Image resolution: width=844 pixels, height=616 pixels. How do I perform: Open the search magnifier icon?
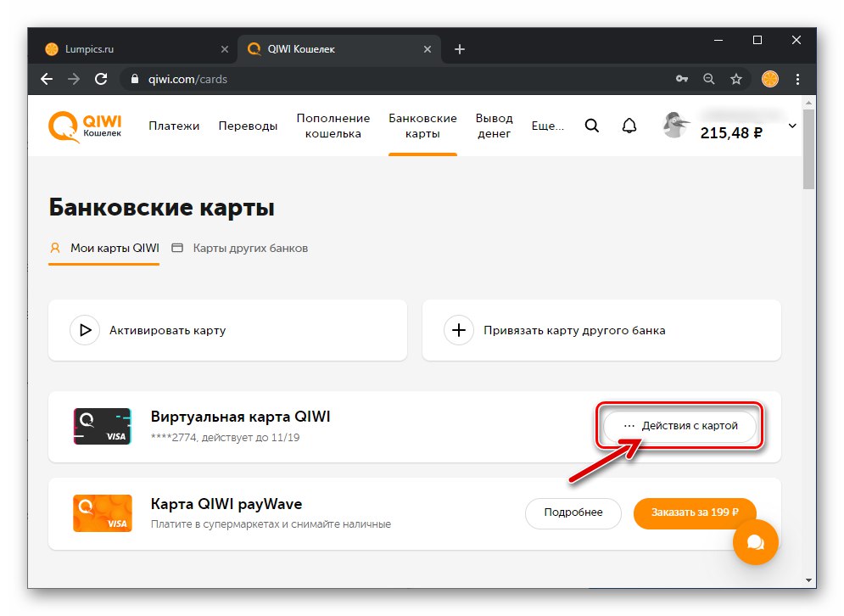pyautogui.click(x=592, y=126)
